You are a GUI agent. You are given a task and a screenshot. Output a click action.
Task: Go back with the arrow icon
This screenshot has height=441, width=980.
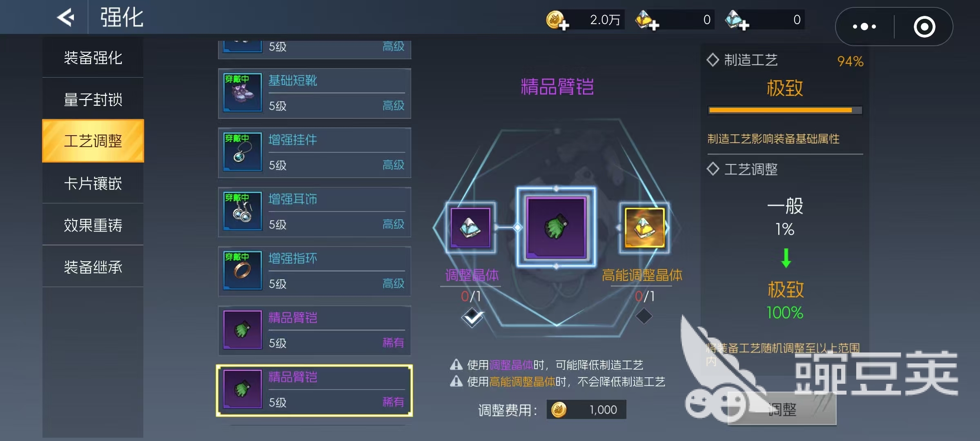(65, 17)
